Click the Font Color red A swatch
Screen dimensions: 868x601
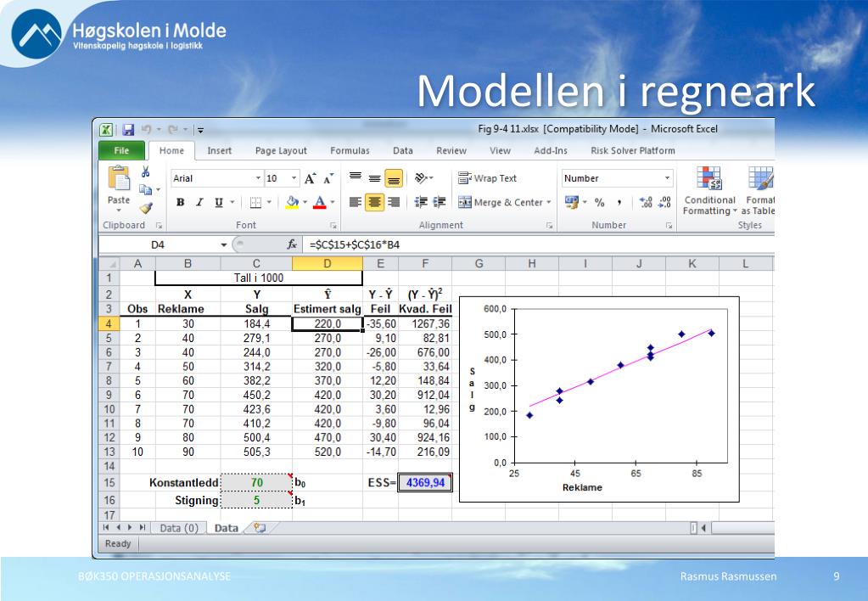tap(320, 203)
